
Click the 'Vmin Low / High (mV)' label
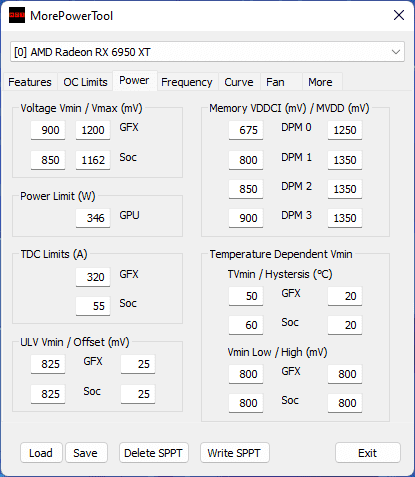(277, 352)
